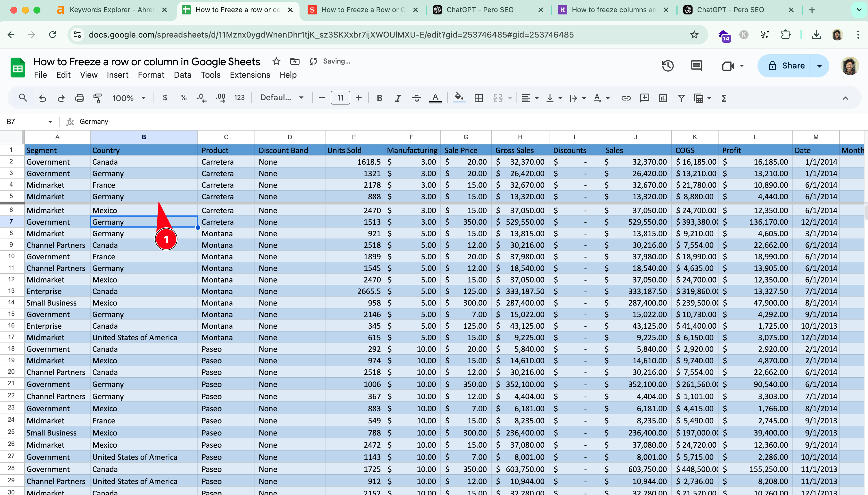Click the Name box showing B7
The image size is (868, 495).
(29, 122)
